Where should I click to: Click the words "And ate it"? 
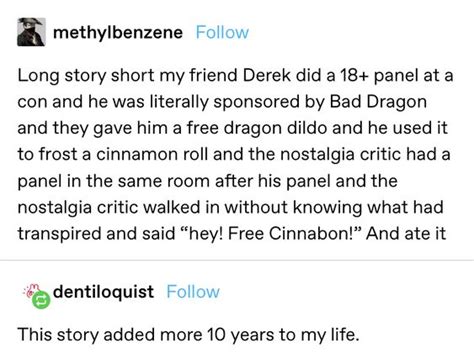pyautogui.click(x=406, y=233)
